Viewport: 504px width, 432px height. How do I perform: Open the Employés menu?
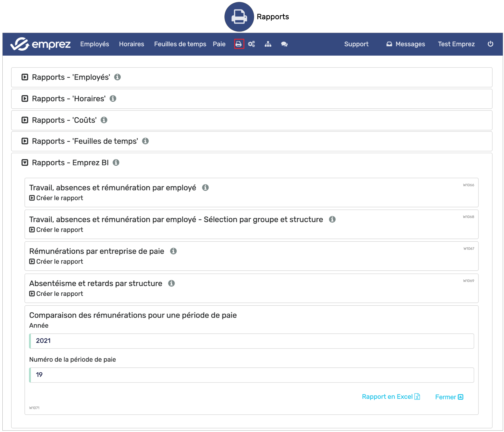pyautogui.click(x=95, y=44)
